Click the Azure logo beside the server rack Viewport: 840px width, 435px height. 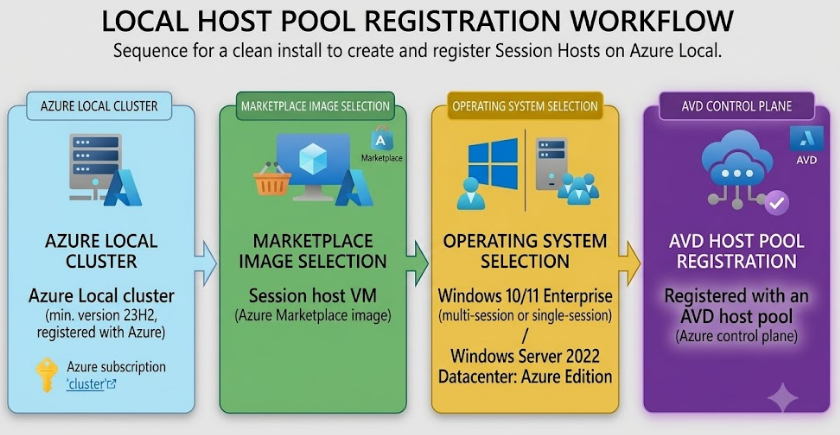[x=122, y=188]
